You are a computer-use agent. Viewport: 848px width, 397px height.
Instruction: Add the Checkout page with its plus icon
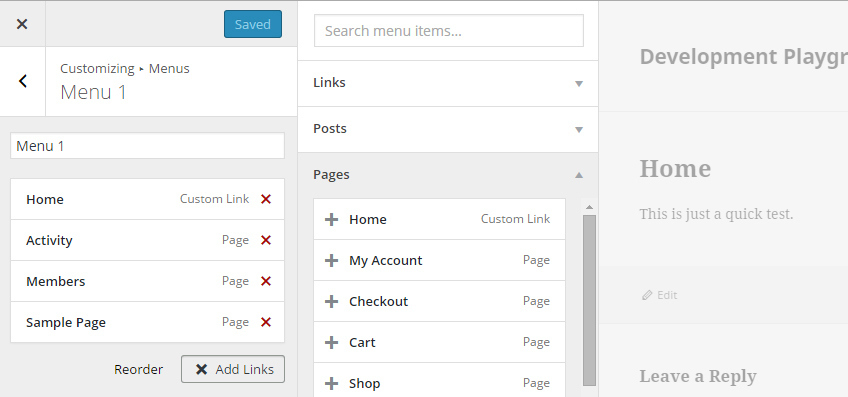coord(331,301)
